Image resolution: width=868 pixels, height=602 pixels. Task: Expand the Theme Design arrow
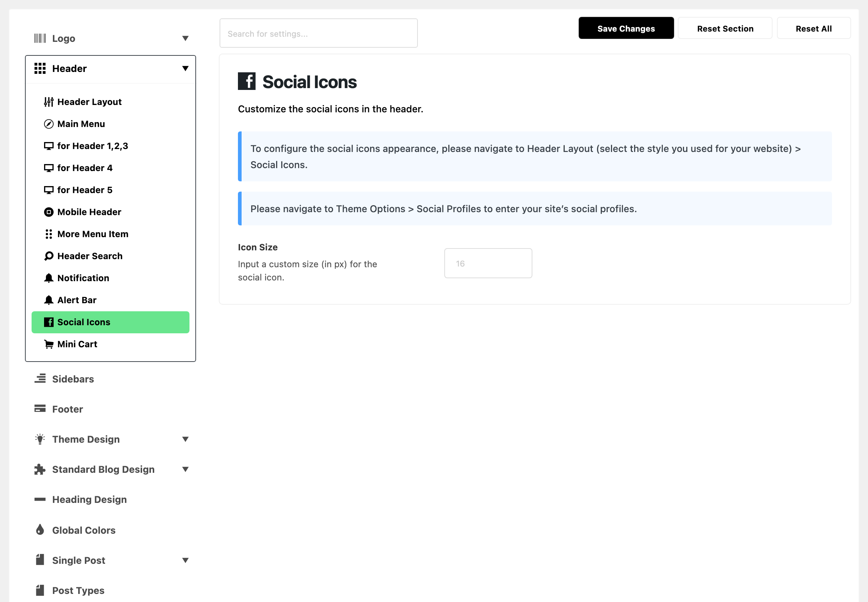[x=185, y=439]
